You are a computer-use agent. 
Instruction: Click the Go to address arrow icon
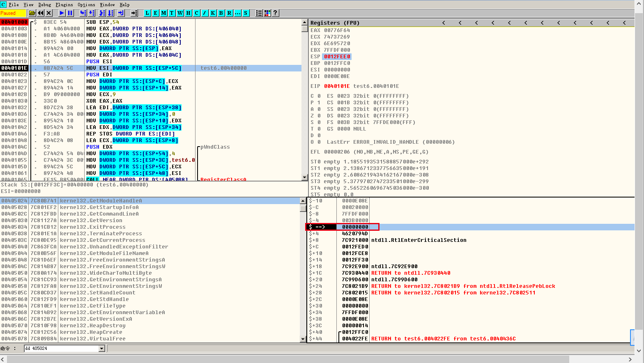(134, 13)
